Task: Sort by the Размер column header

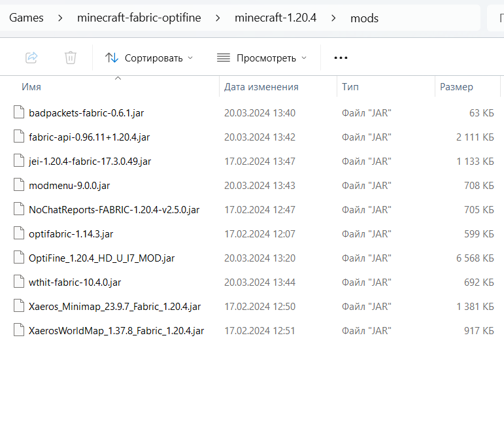Action: point(456,87)
